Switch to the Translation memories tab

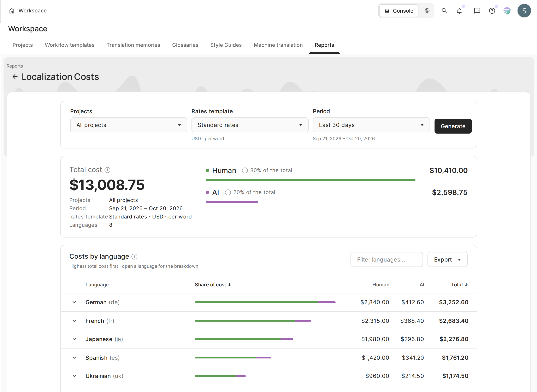[x=133, y=45]
